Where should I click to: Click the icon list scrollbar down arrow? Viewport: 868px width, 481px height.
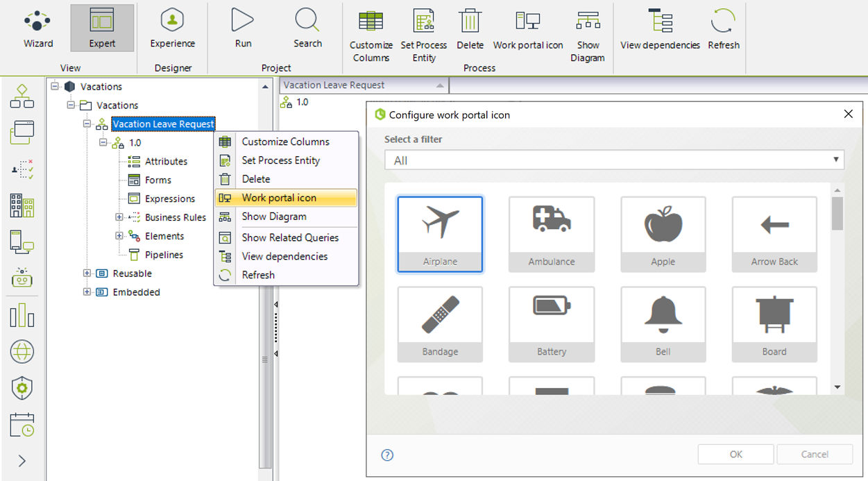(x=837, y=387)
